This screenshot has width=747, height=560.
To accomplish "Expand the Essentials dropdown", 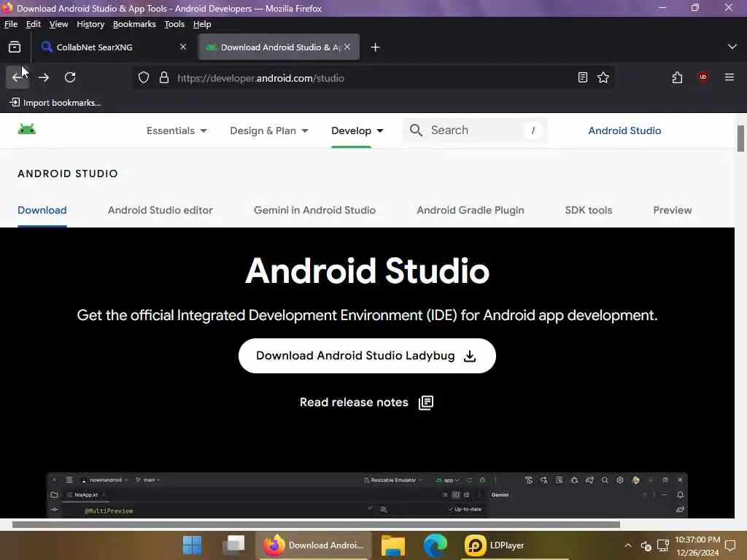I will tap(177, 131).
